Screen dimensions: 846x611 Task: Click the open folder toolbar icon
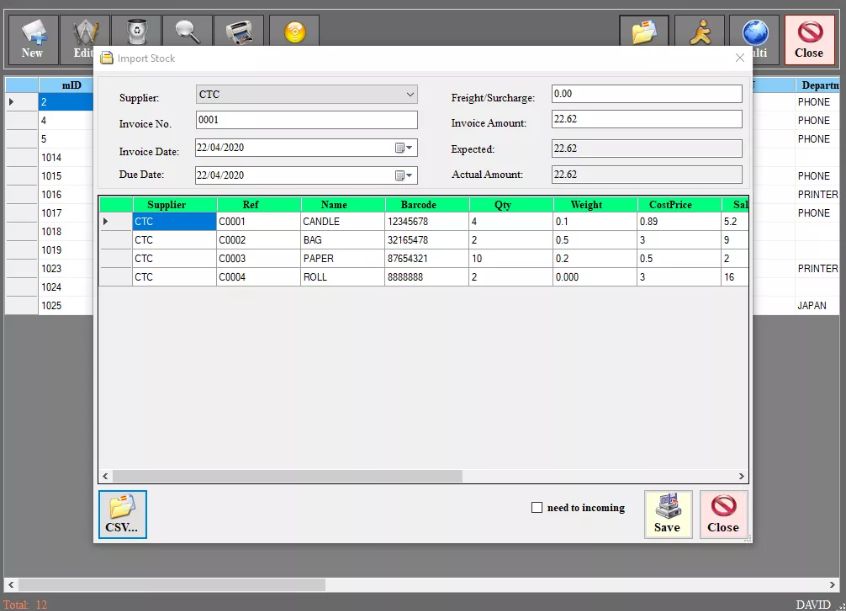coord(644,33)
